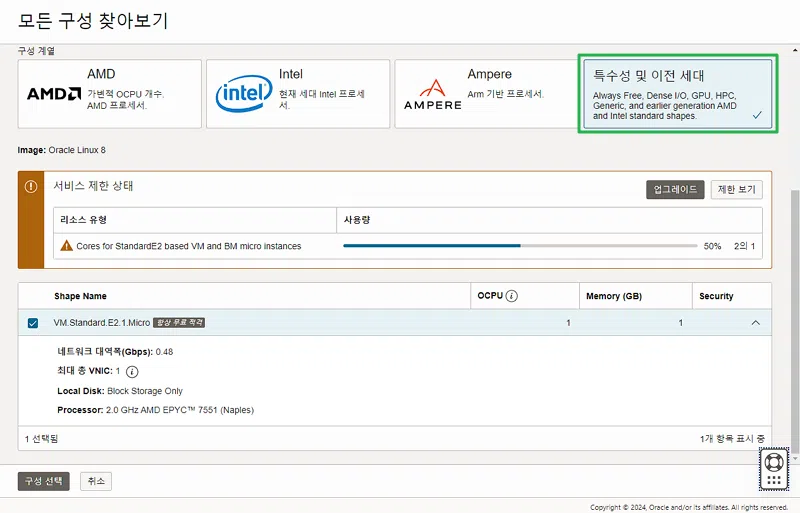This screenshot has height=513, width=800.
Task: Click the Intel logo icon
Action: (x=244, y=93)
